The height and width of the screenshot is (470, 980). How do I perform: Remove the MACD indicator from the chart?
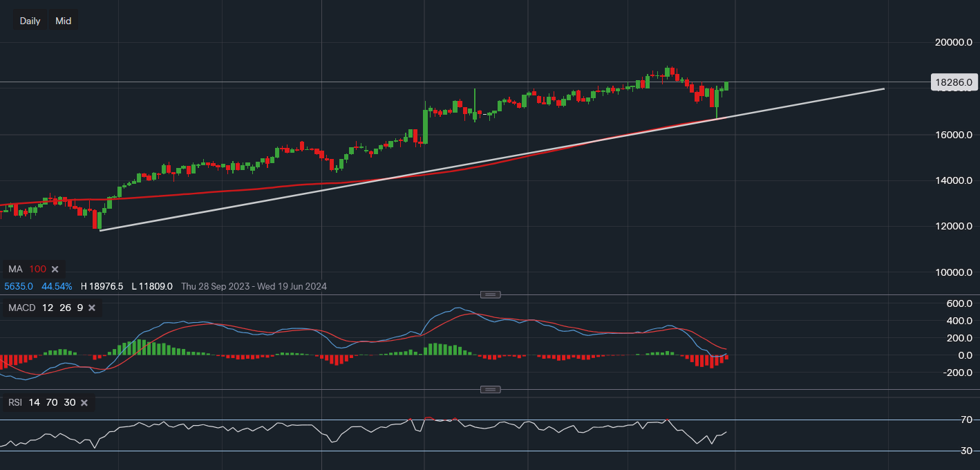click(x=92, y=308)
